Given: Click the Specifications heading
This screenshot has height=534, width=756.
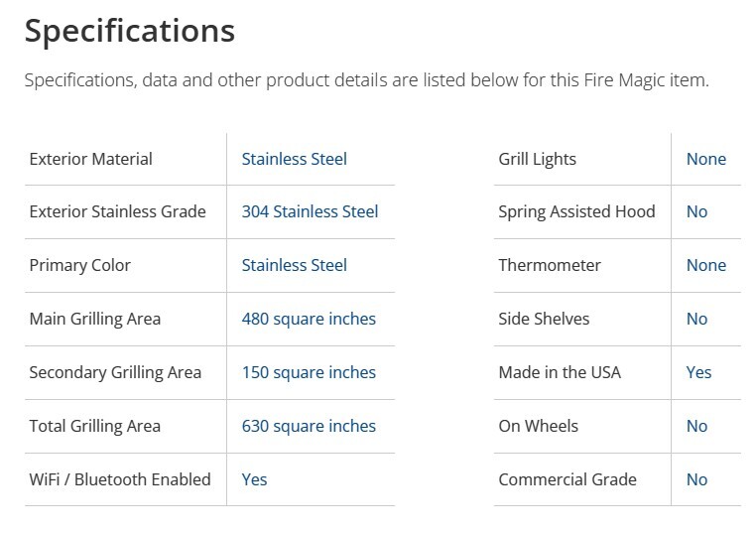Looking at the screenshot, I should pyautogui.click(x=130, y=31).
